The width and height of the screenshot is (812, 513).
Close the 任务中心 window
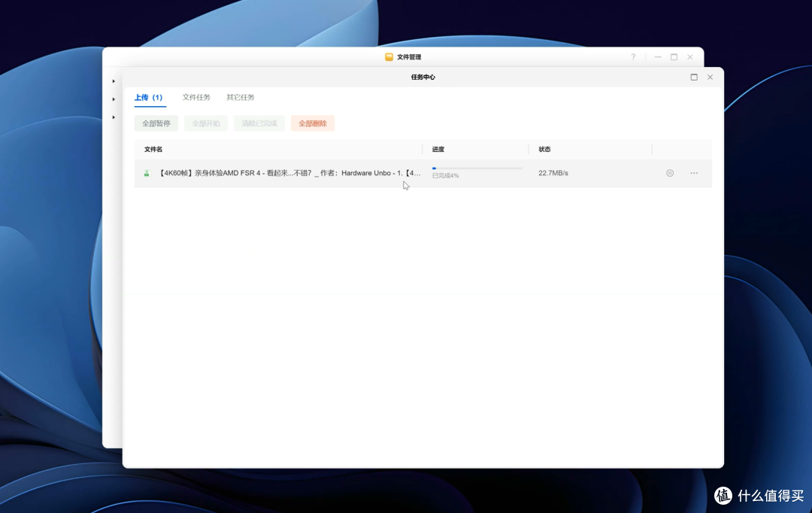[x=710, y=77]
